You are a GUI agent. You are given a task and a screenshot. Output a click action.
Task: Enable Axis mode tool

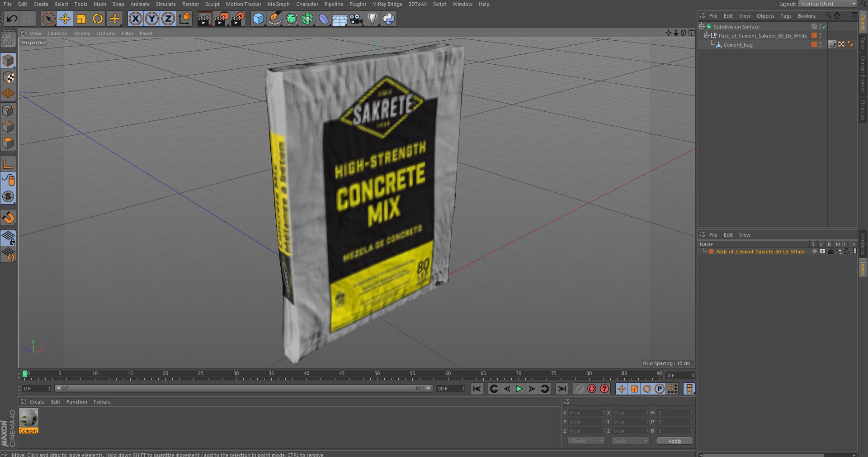(8, 163)
